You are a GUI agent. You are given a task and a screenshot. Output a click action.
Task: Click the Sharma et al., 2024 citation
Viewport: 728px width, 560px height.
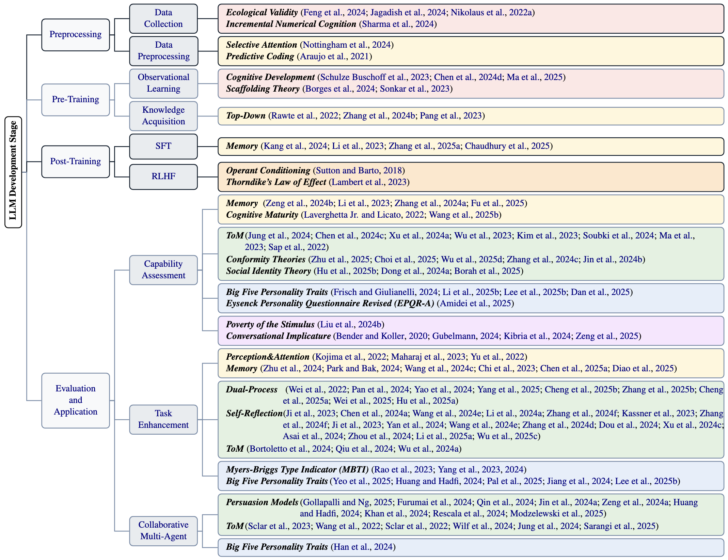(397, 24)
